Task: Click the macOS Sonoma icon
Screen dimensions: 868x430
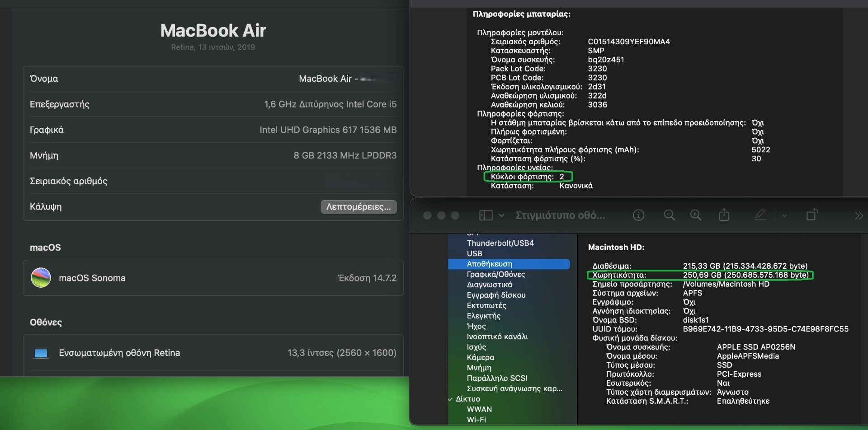Action: 41,278
